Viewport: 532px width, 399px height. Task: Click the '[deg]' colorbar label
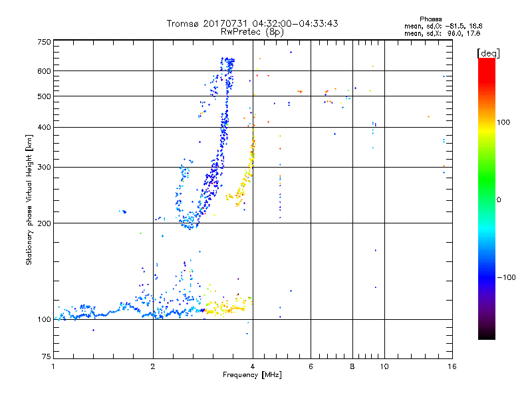tap(488, 53)
